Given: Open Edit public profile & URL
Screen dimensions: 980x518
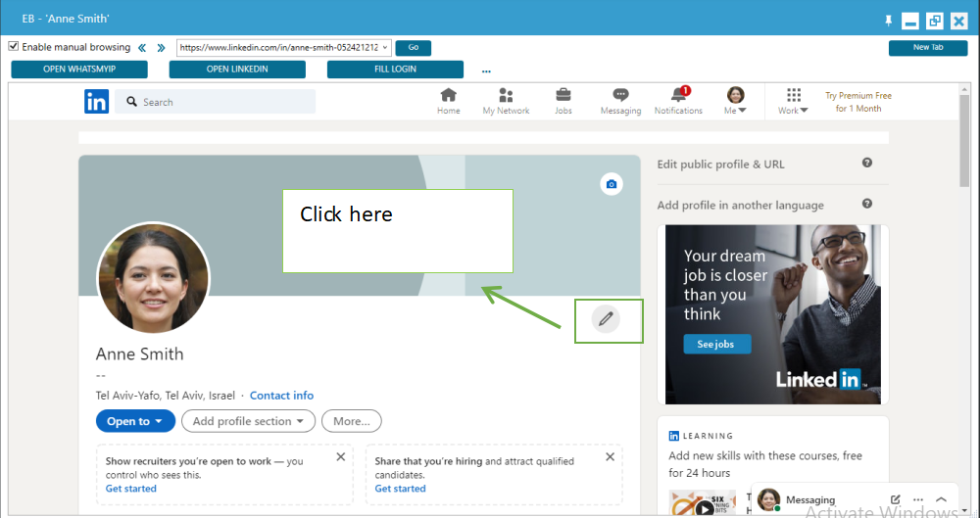Looking at the screenshot, I should (x=720, y=165).
